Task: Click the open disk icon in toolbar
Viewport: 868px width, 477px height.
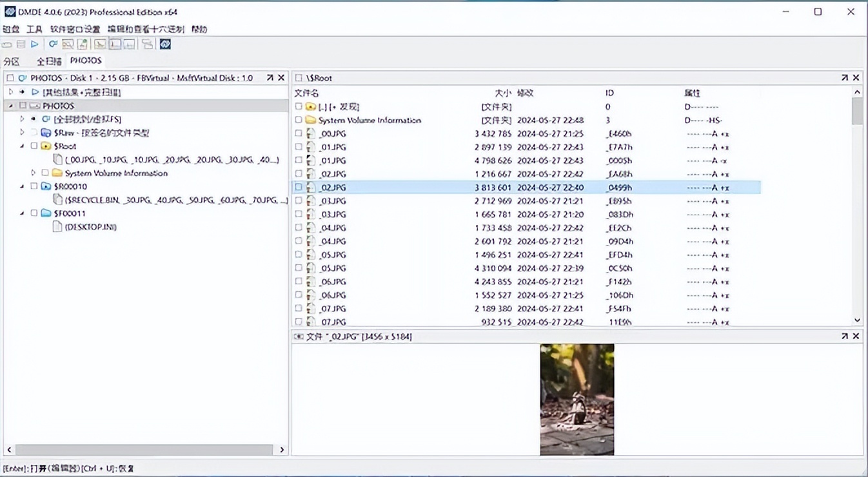Action: 7,44
